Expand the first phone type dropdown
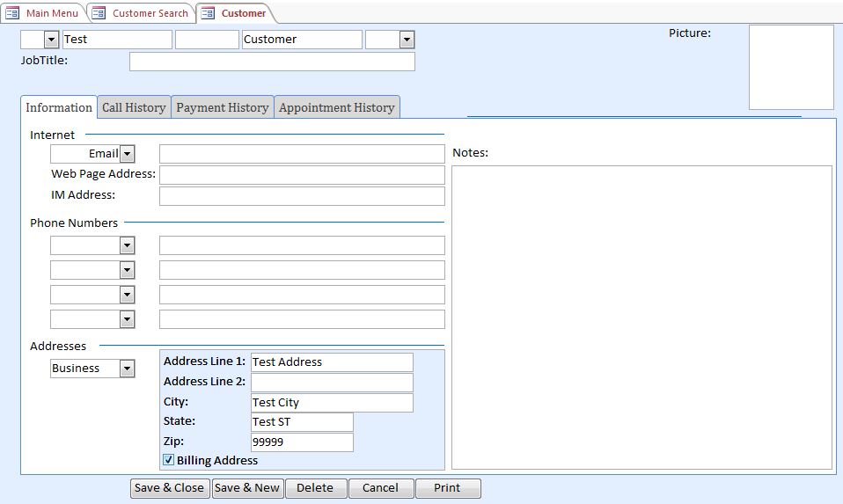Viewport: 843px width, 504px height. click(128, 245)
